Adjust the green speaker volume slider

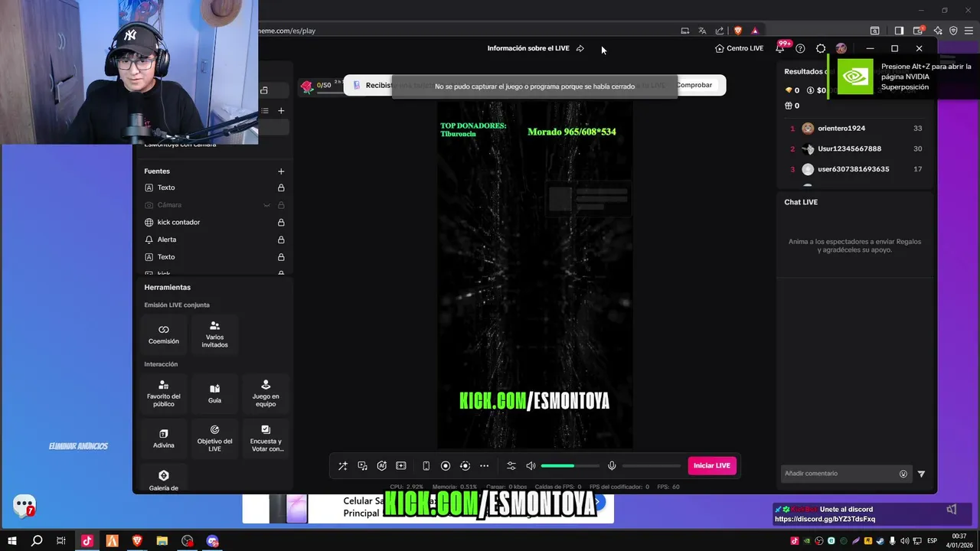click(570, 465)
